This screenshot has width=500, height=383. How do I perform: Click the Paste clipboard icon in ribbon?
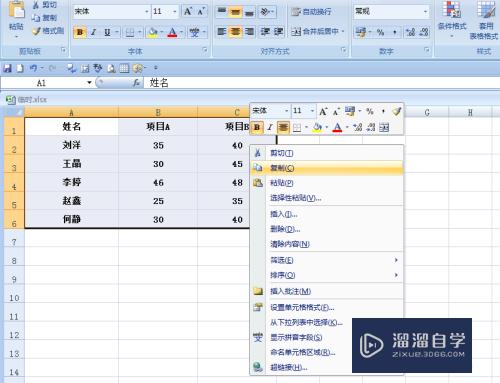17,10
